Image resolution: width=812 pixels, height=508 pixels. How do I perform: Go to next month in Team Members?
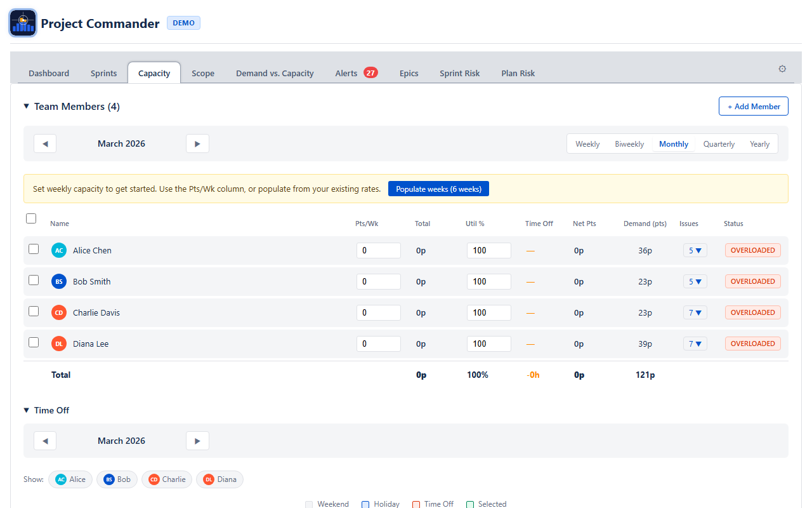tap(197, 144)
